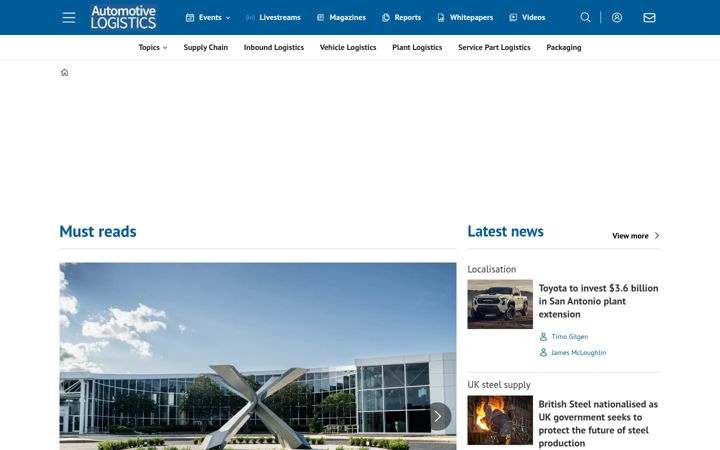Expand the Events dropdown chevron
This screenshot has width=720, height=450.
tap(228, 18)
